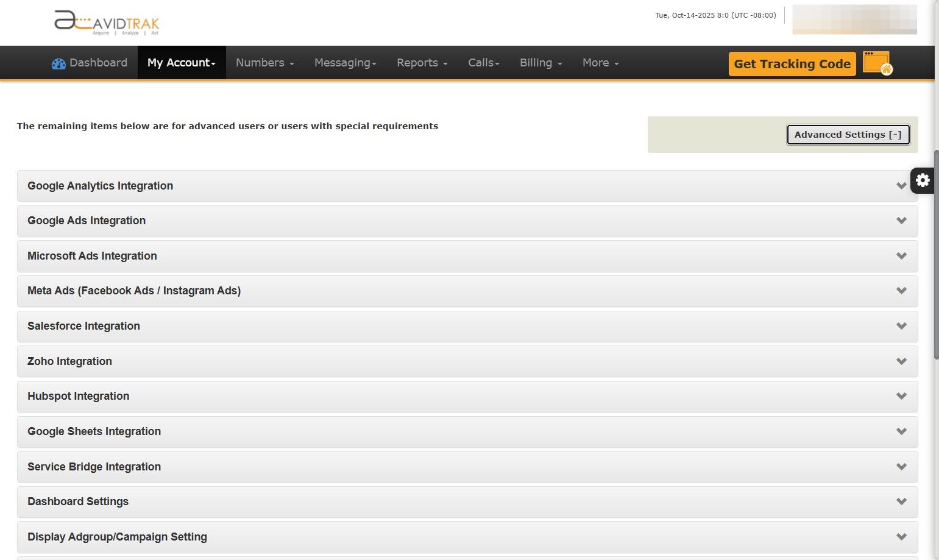The image size is (939, 560).
Task: Open the Dashboard page
Action: 90,63
